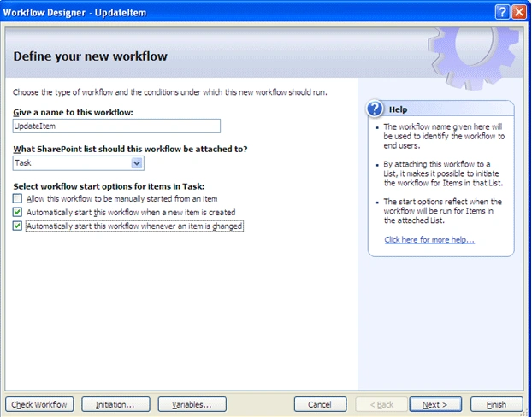The image size is (532, 417).
Task: Click the workflow name input field
Action: 116,126
